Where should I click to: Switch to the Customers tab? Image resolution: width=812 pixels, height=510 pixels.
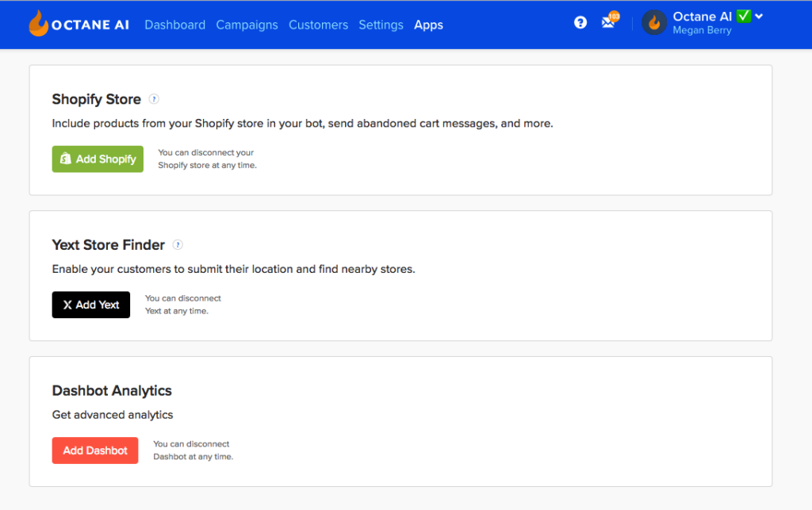319,25
